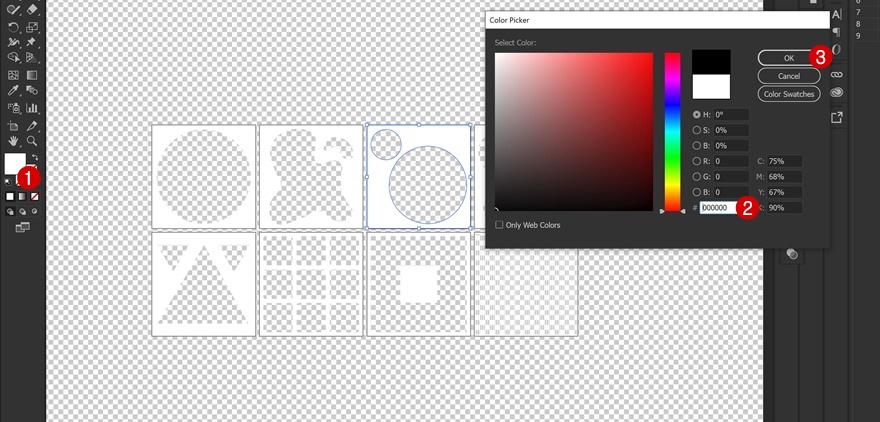
Task: Open the white Fill swatch in toolbar
Action: tap(15, 164)
